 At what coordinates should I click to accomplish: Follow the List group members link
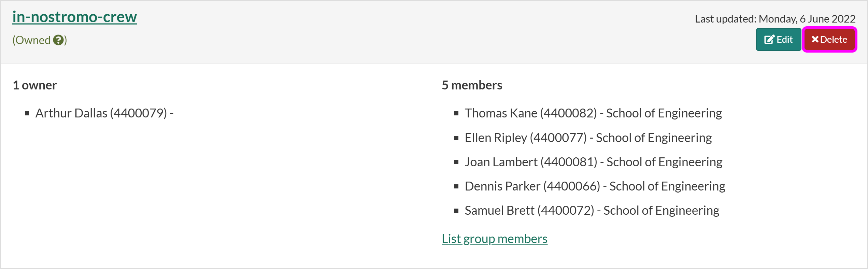[494, 239]
